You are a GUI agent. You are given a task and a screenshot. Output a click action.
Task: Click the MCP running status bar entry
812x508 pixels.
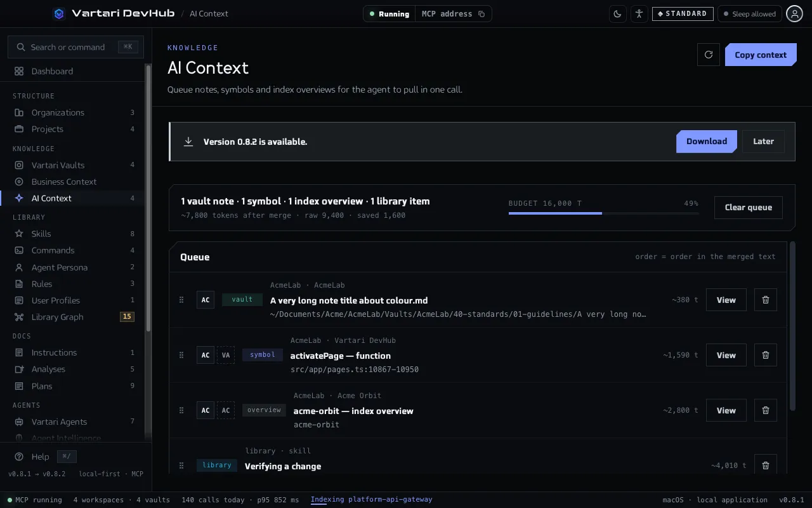click(35, 500)
